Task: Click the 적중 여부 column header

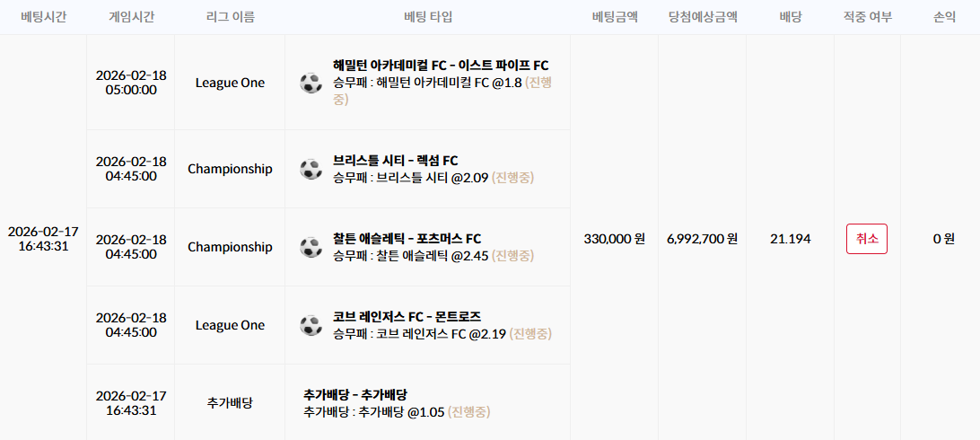Action: tap(868, 17)
